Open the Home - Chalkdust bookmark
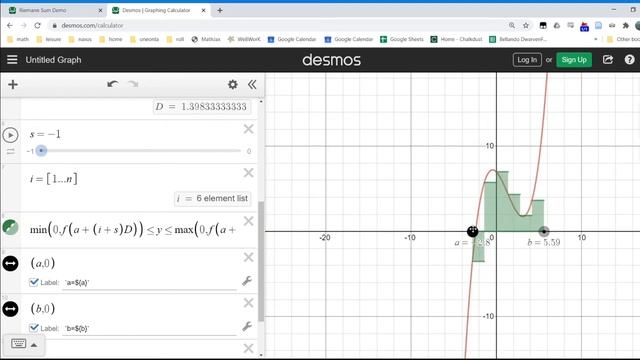 click(456, 39)
